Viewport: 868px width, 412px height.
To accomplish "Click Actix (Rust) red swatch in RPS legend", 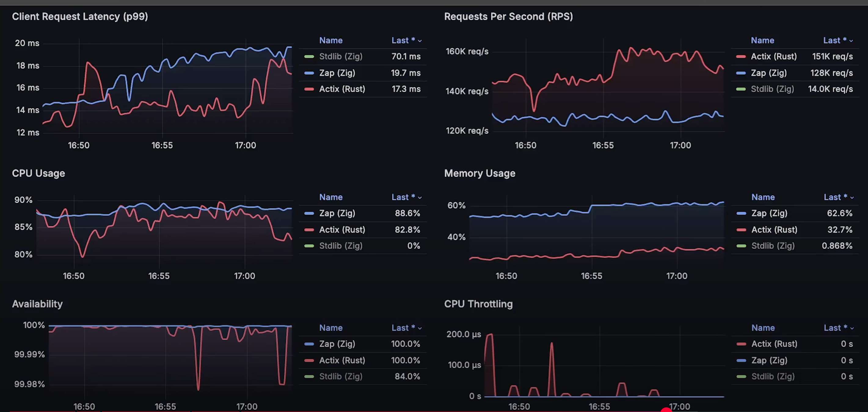I will 741,57.
